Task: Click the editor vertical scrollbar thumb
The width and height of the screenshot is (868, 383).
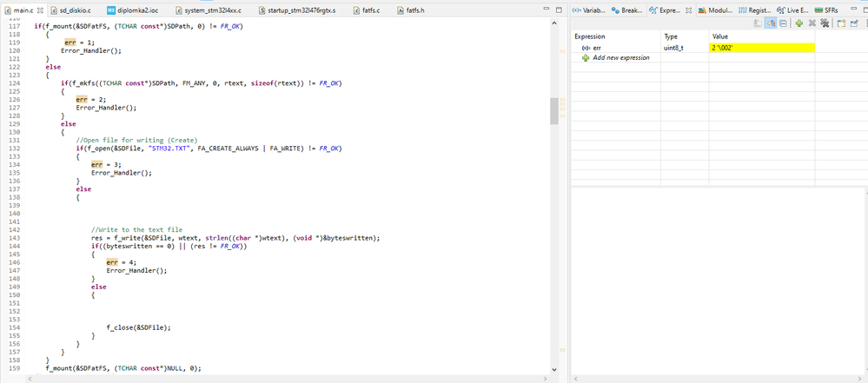Action: point(554,110)
